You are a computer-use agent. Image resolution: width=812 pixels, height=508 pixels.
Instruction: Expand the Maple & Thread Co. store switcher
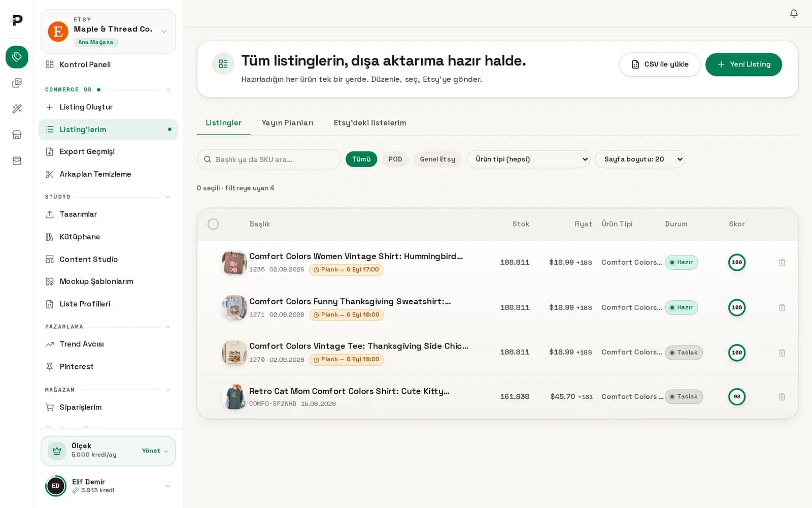coord(108,31)
